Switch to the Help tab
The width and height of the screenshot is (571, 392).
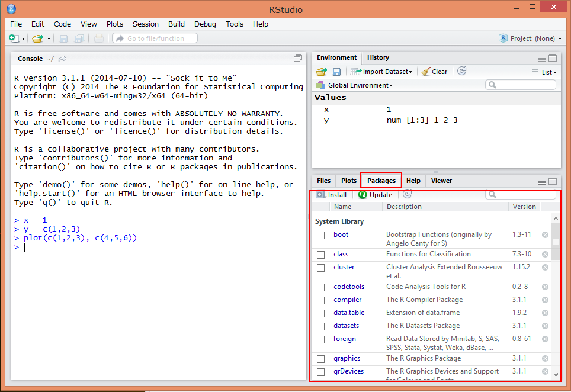point(413,181)
